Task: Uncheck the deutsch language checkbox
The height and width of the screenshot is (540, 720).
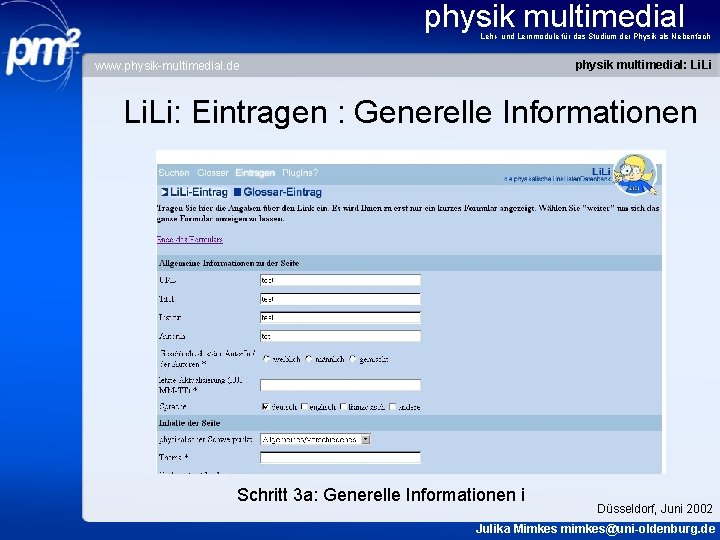Action: point(265,406)
